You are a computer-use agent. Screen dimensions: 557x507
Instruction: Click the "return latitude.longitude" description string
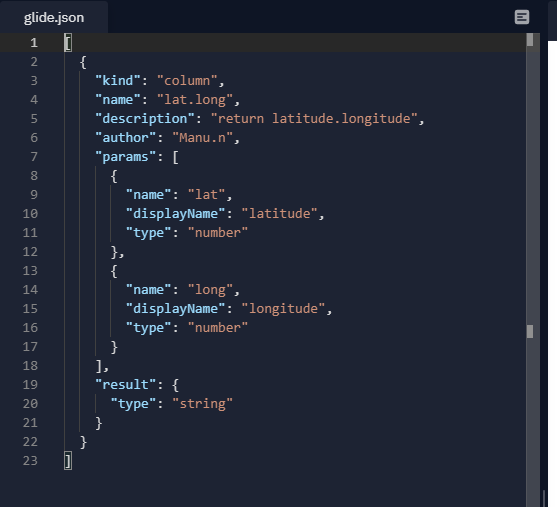click(314, 119)
